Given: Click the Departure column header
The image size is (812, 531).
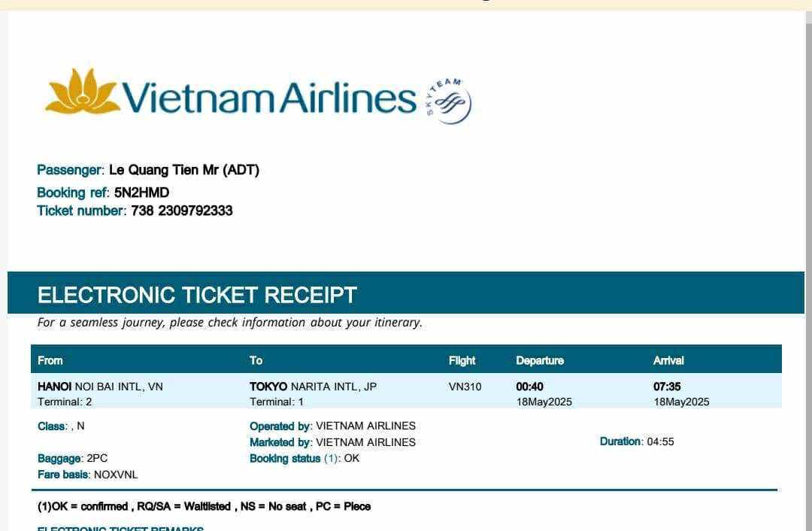Looking at the screenshot, I should point(539,360).
